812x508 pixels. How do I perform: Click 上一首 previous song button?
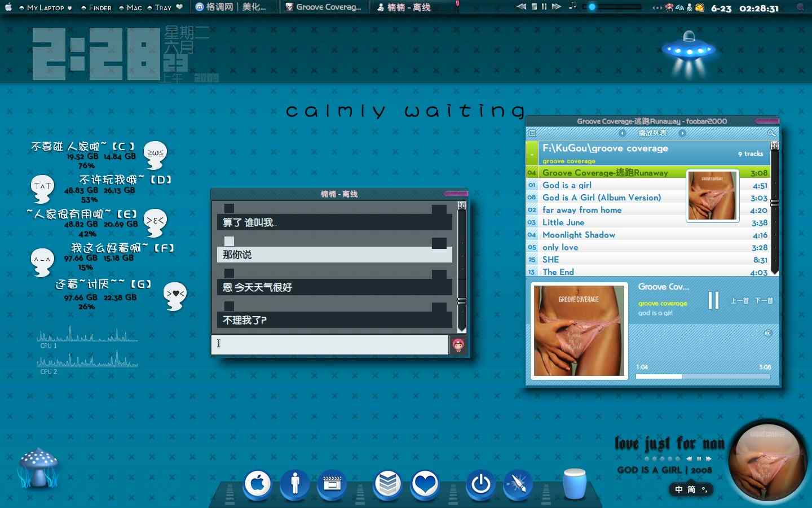[x=739, y=301]
